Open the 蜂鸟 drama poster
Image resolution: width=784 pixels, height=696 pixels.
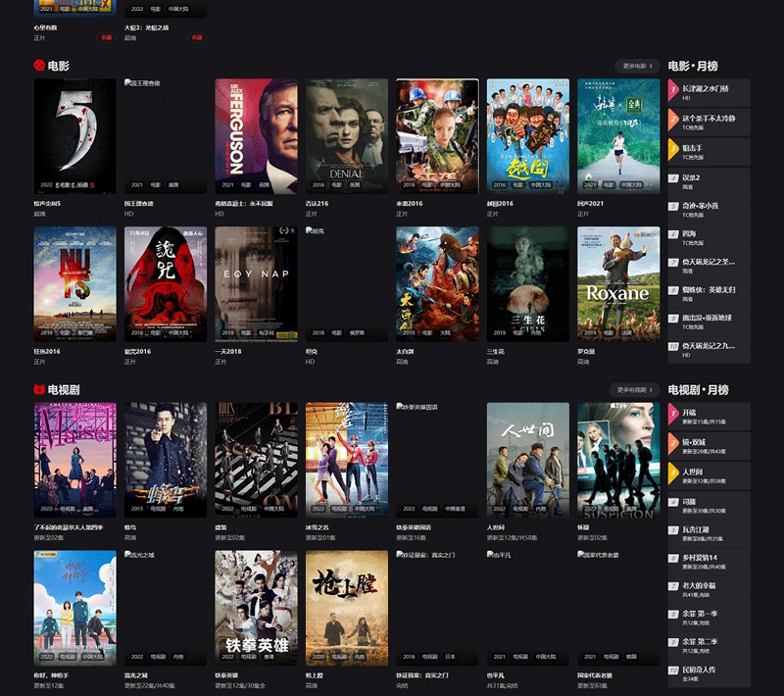[x=166, y=460]
